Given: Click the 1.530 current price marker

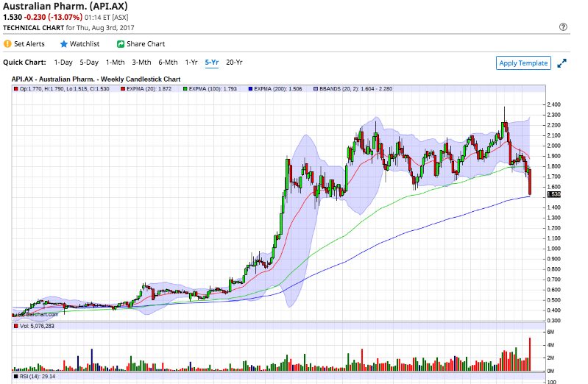Looking at the screenshot, I should (x=554, y=194).
